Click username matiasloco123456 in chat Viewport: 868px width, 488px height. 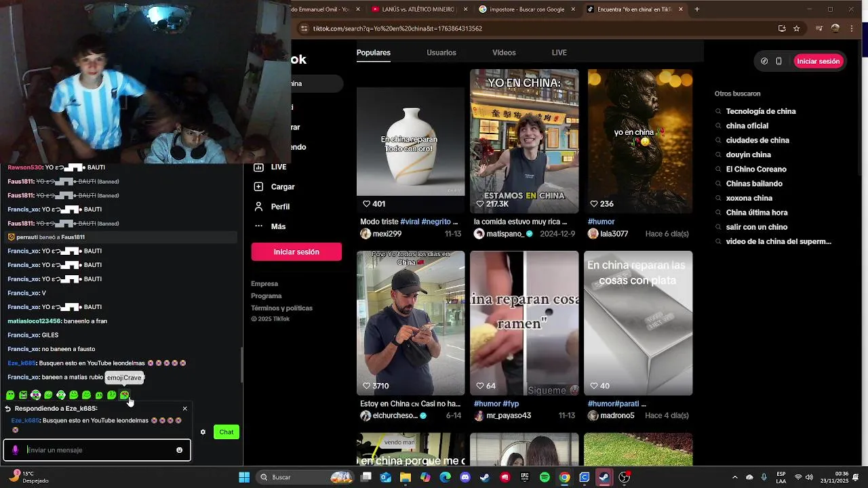click(34, 321)
